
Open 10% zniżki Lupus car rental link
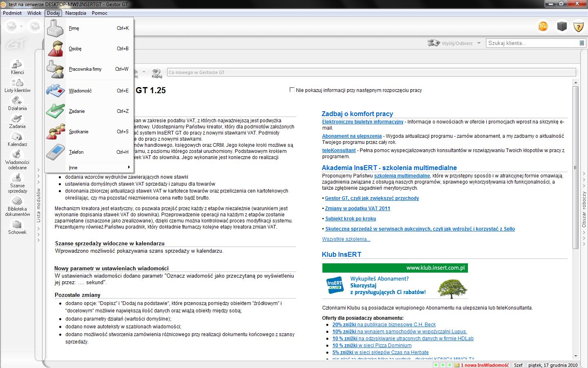[400, 332]
